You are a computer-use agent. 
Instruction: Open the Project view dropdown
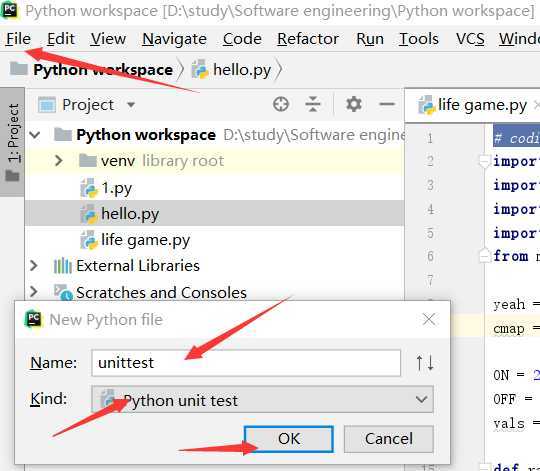(131, 104)
